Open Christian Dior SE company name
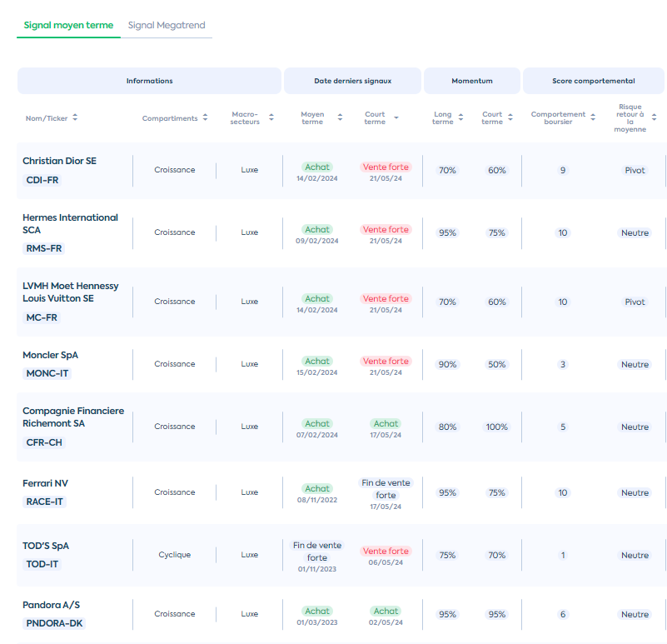The image size is (667, 644). coord(60,161)
